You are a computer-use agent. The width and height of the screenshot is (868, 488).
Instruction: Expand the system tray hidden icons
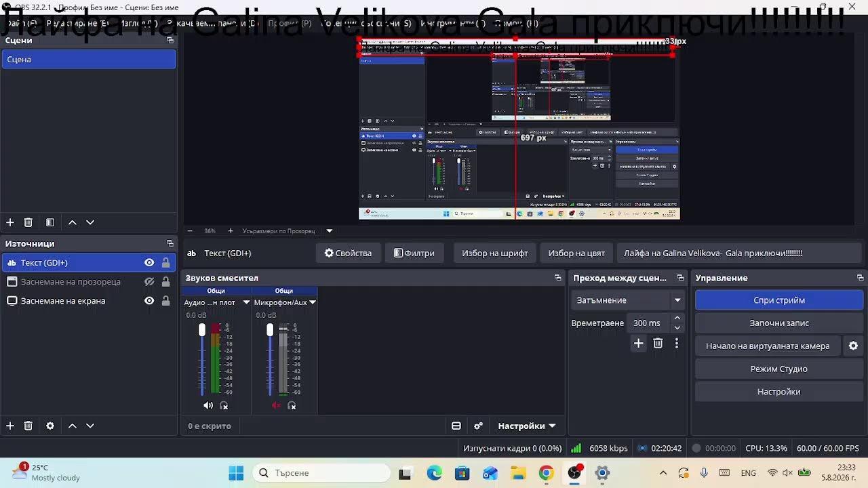click(x=663, y=473)
